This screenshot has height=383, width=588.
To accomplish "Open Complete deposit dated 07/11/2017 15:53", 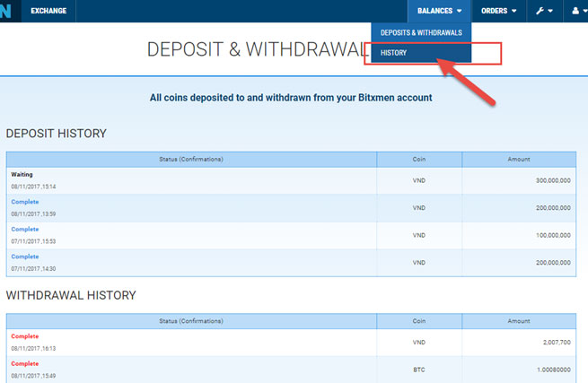I will (24, 230).
